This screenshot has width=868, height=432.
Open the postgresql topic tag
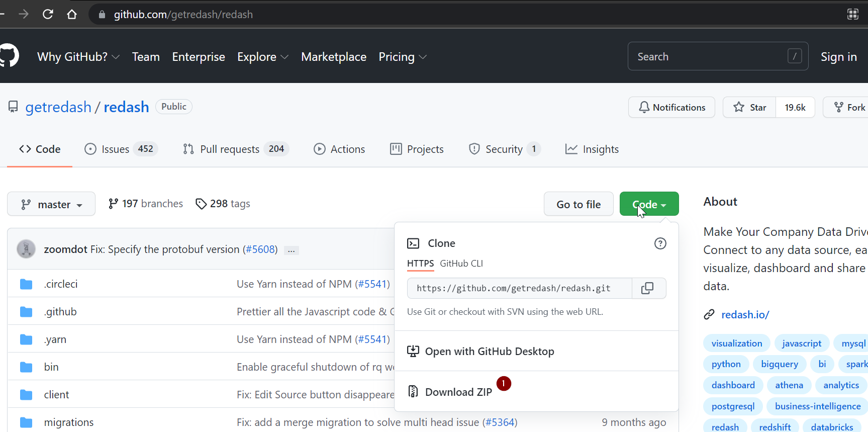(733, 406)
